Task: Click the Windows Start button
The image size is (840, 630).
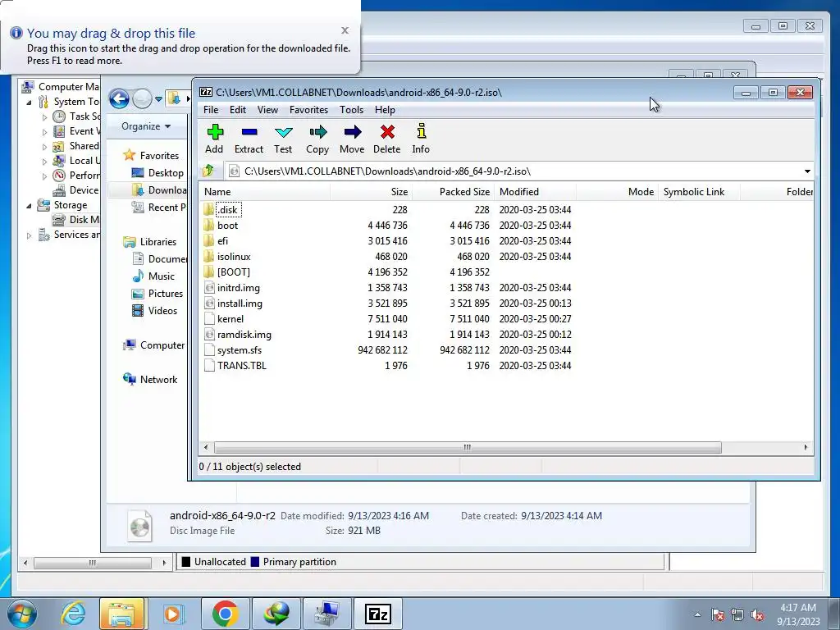Action: coord(22,614)
